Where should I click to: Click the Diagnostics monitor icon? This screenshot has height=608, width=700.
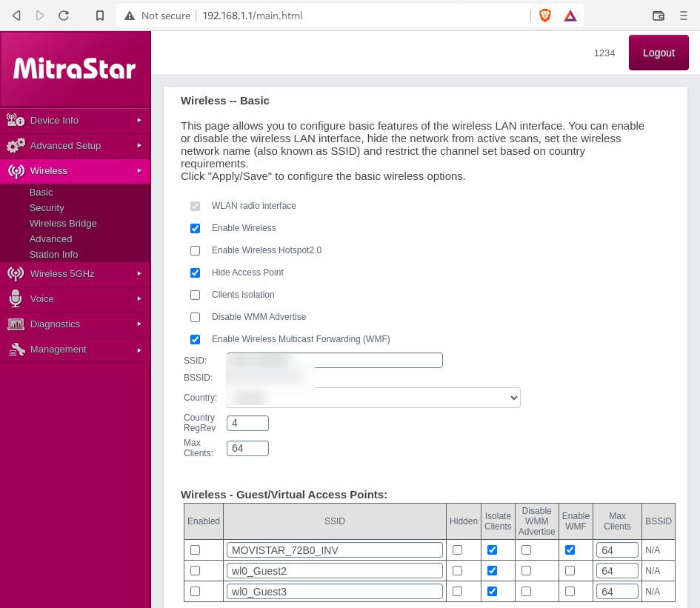[x=16, y=324]
